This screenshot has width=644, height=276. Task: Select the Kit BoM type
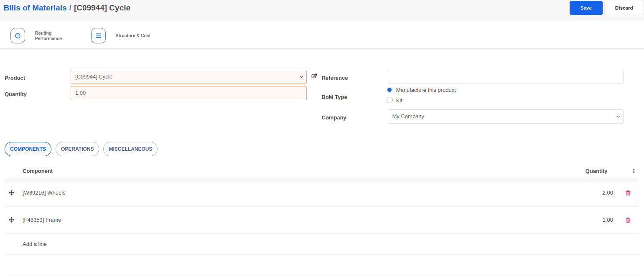[x=389, y=100]
